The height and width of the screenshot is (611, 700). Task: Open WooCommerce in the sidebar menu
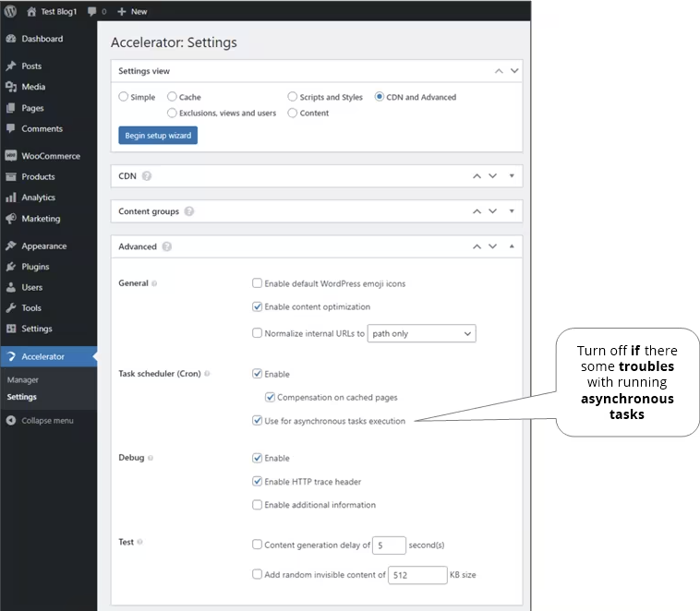pos(49,156)
